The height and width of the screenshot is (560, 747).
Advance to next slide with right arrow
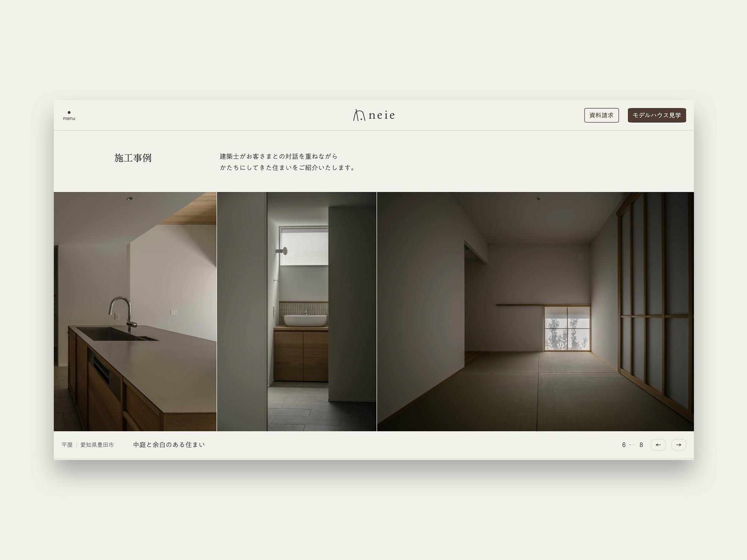679,445
